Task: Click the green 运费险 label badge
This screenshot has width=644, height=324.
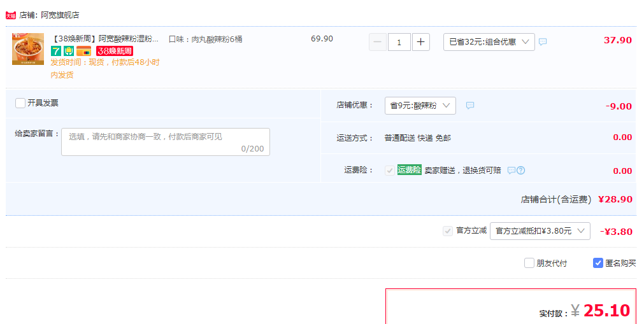Action: tap(409, 170)
